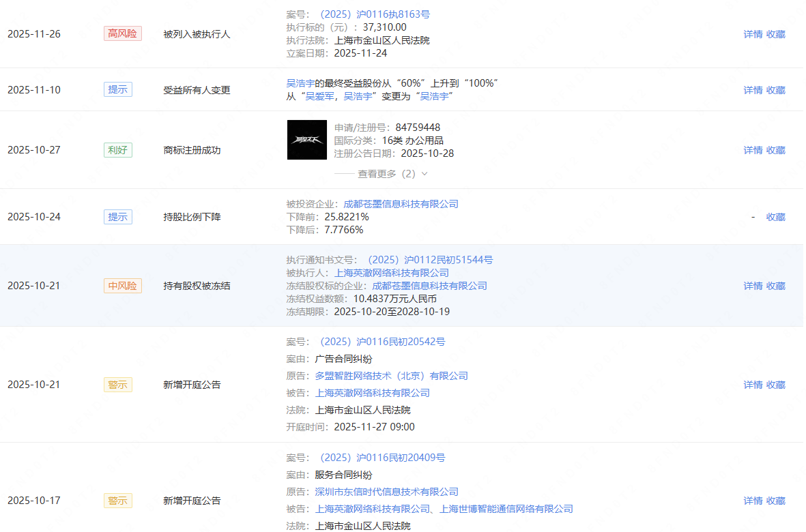
Task: Open execution notice (2025)沪0112民初51544号
Action: (x=430, y=260)
